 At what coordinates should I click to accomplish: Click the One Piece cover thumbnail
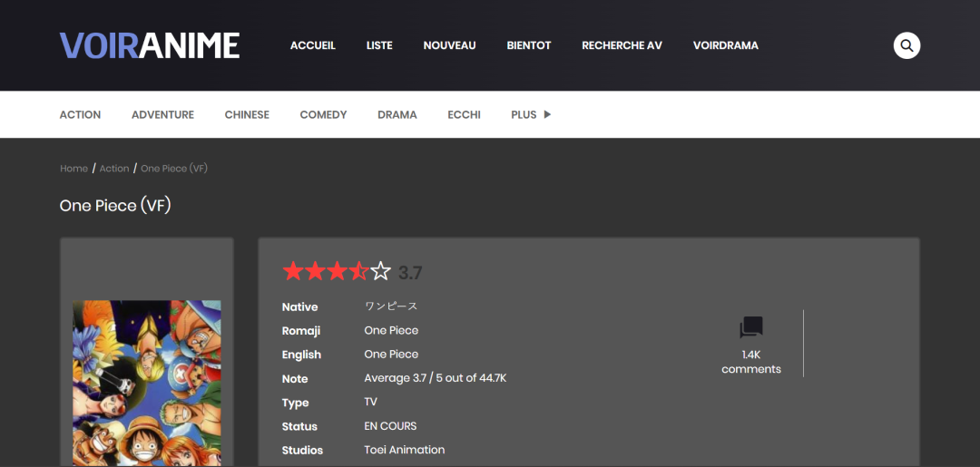click(147, 384)
